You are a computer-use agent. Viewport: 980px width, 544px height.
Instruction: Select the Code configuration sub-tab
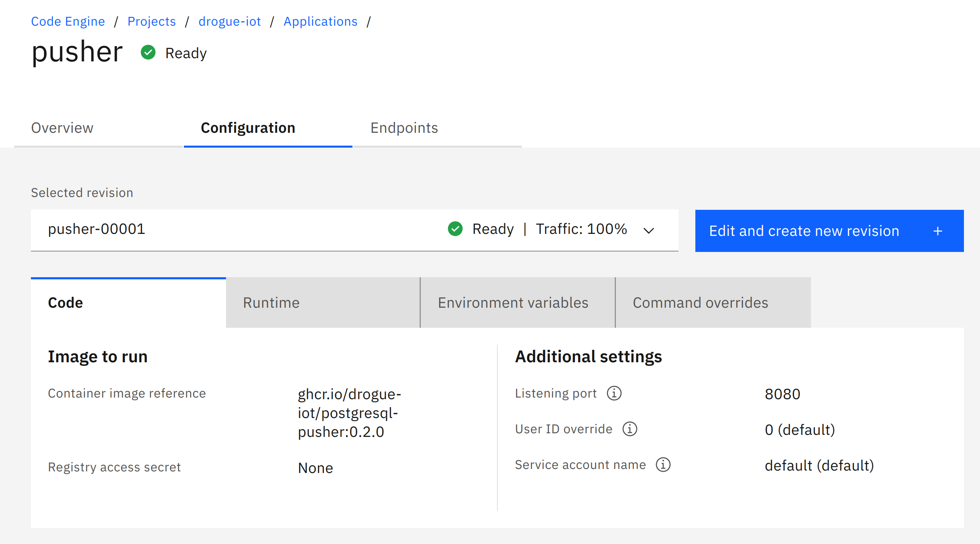66,302
